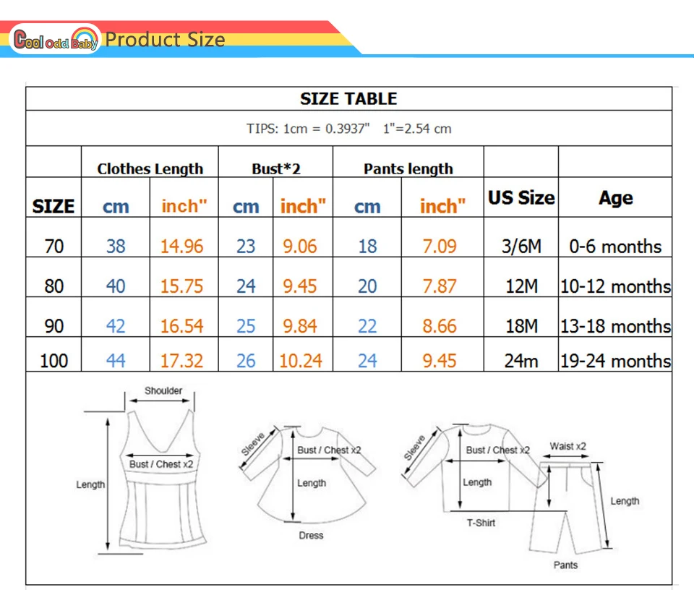
Task: Click clothes length value 14.96 inch
Action: (181, 246)
